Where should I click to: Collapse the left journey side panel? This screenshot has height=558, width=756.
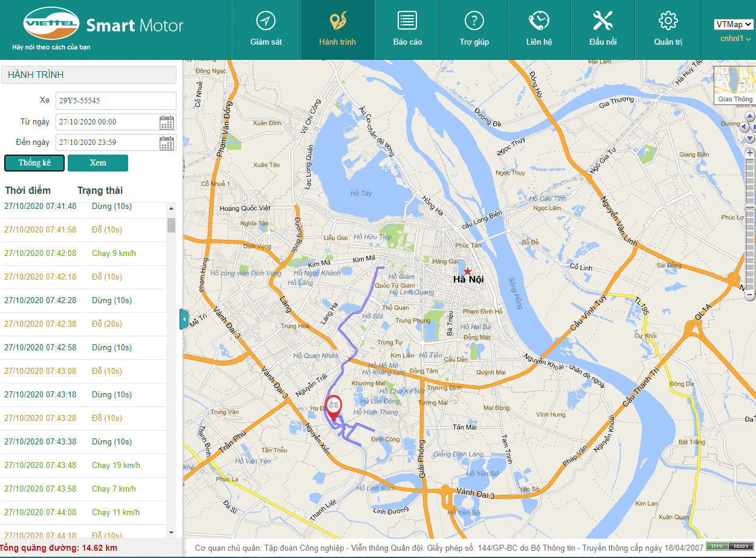pos(184,319)
